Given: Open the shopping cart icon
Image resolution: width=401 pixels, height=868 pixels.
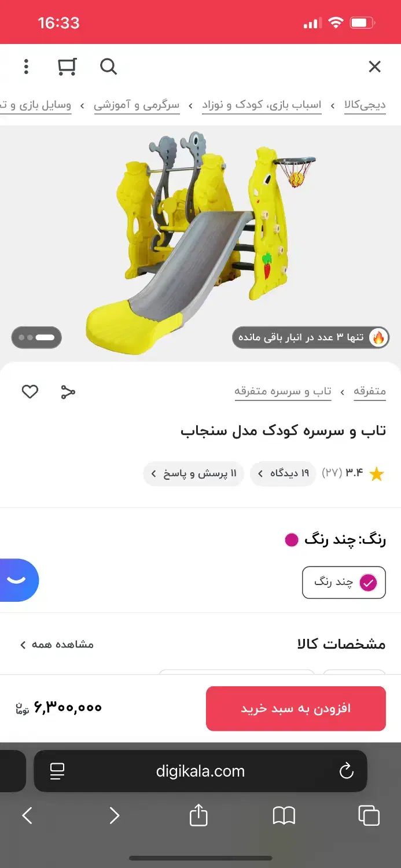Looking at the screenshot, I should point(67,67).
